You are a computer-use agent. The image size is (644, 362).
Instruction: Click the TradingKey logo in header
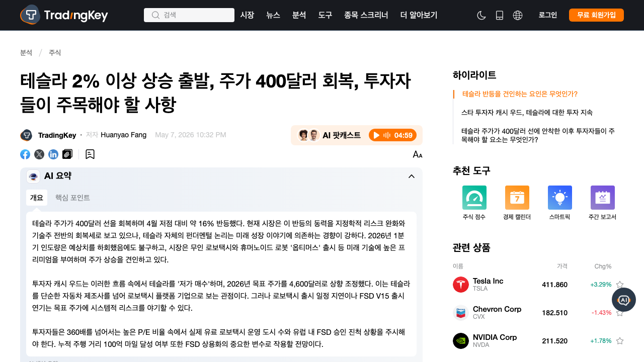[x=64, y=15]
